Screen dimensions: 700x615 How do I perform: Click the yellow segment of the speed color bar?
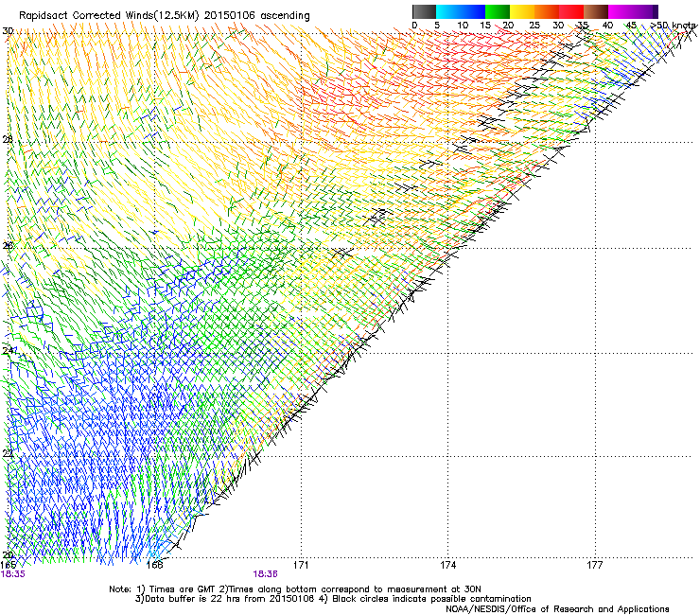pyautogui.click(x=522, y=11)
